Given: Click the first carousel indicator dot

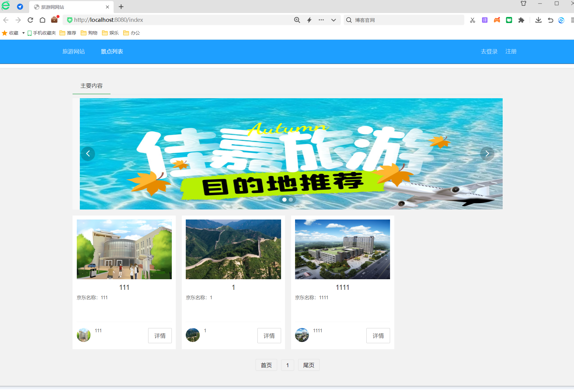Looking at the screenshot, I should coord(284,199).
